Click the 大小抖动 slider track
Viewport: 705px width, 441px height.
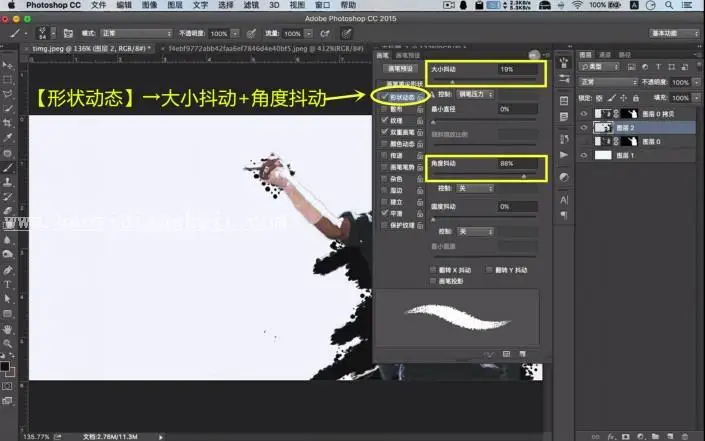pos(484,81)
